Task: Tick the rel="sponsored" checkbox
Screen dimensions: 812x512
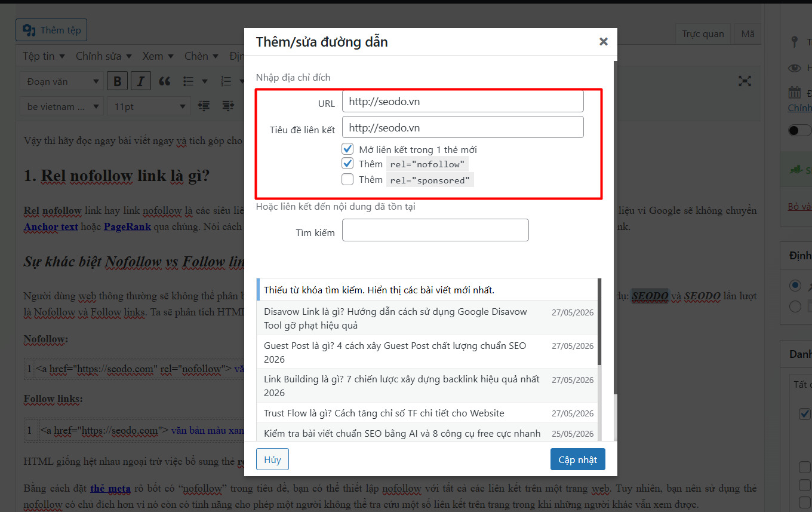Action: pos(347,179)
